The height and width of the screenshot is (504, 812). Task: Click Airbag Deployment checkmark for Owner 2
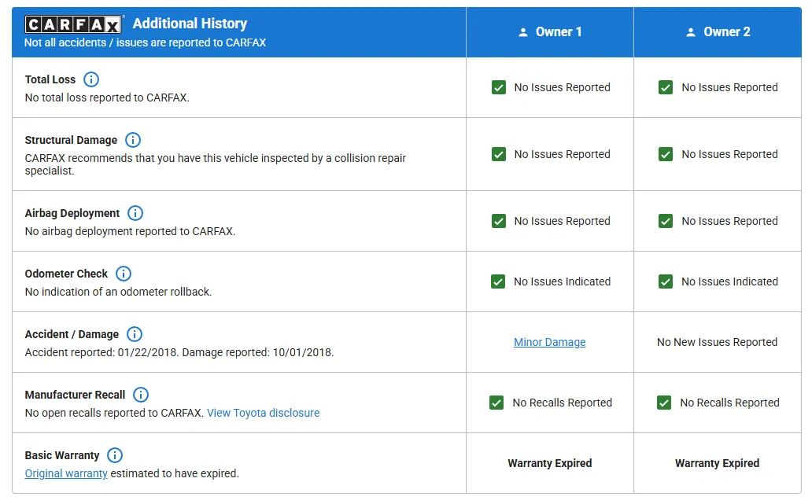tap(666, 221)
